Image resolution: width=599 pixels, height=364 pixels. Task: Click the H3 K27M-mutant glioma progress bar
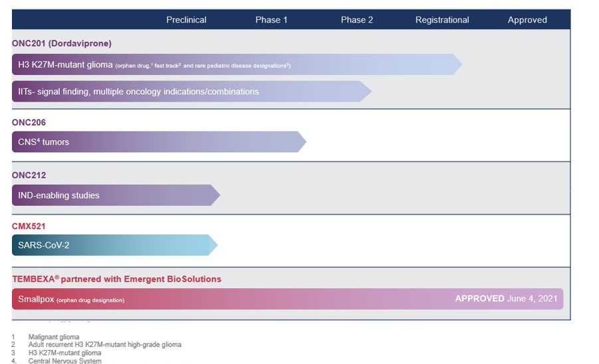pos(233,64)
